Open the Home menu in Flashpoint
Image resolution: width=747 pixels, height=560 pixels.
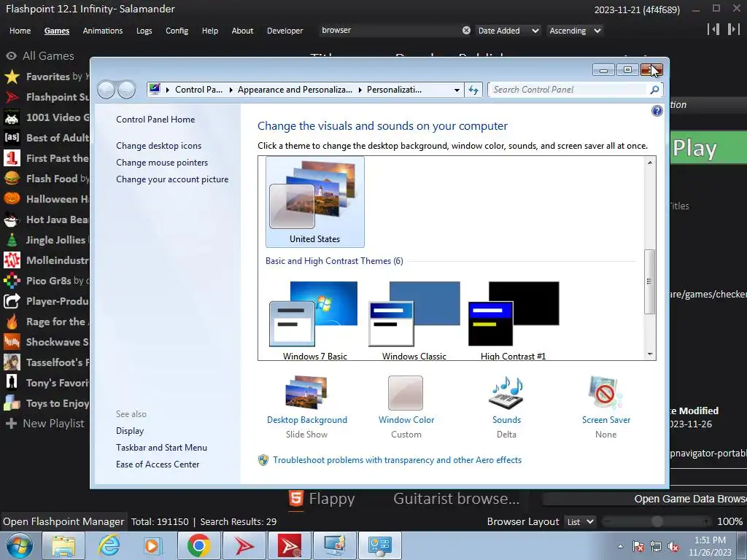[20, 31]
